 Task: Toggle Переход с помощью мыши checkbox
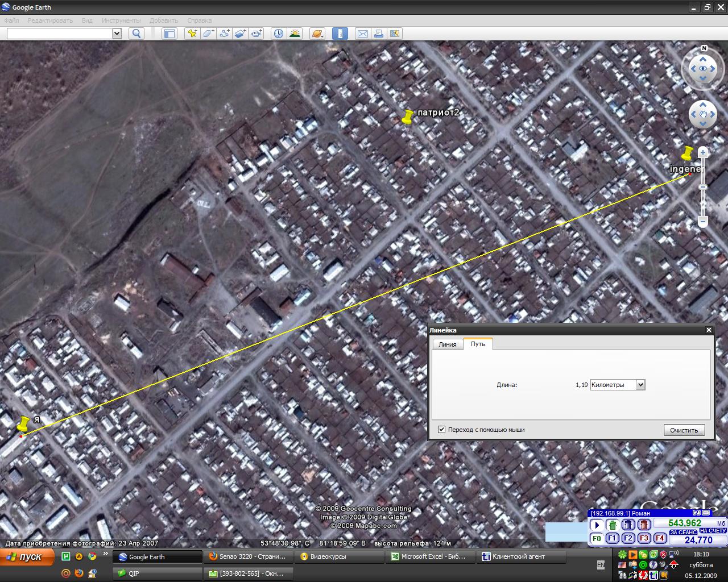point(441,430)
